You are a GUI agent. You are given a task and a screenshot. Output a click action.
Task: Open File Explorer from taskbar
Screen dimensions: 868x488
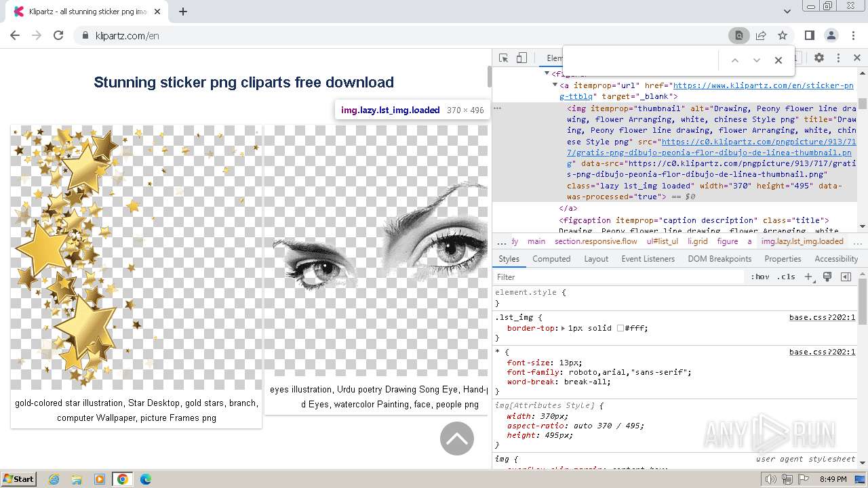[x=77, y=479]
